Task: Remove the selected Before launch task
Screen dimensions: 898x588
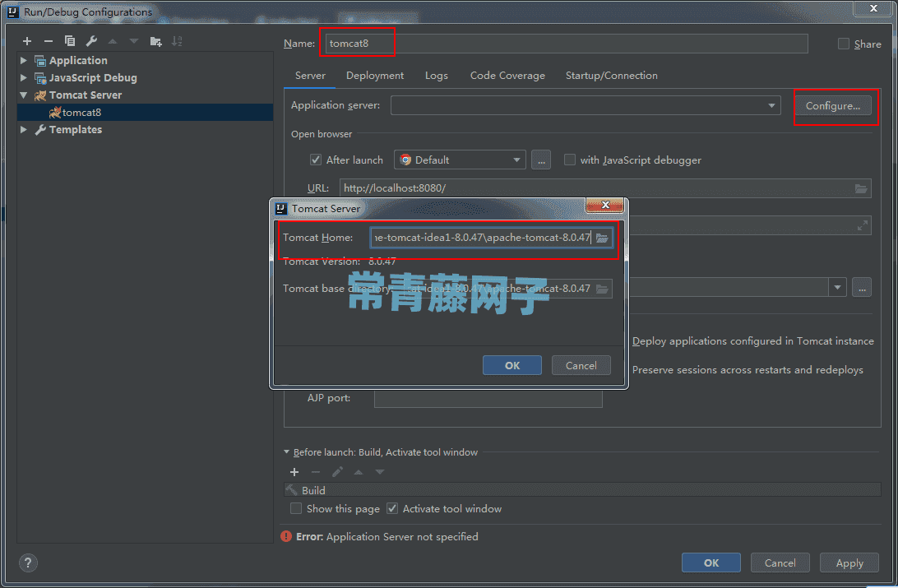Action: pyautogui.click(x=316, y=472)
